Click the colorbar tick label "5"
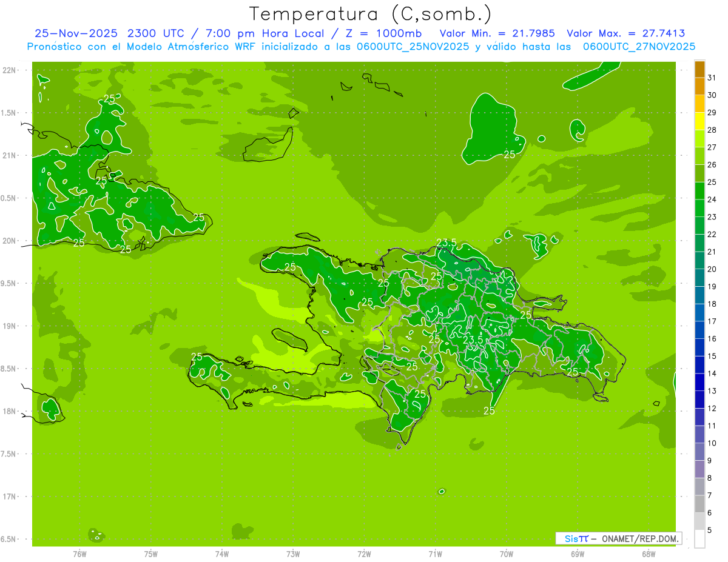Viewport: 728px width, 562px height. pyautogui.click(x=710, y=530)
